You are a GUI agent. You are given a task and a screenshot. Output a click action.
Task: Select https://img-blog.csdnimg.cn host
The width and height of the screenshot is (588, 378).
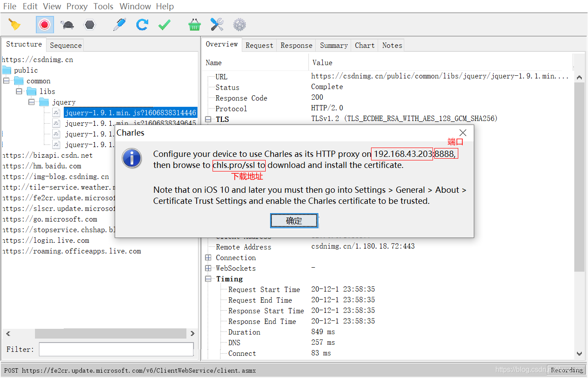(x=55, y=176)
